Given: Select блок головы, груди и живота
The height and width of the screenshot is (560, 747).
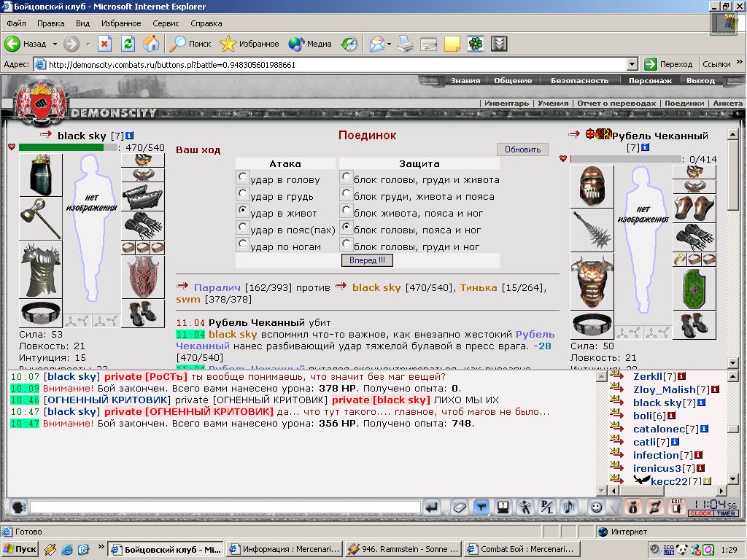Looking at the screenshot, I should pyautogui.click(x=347, y=176).
